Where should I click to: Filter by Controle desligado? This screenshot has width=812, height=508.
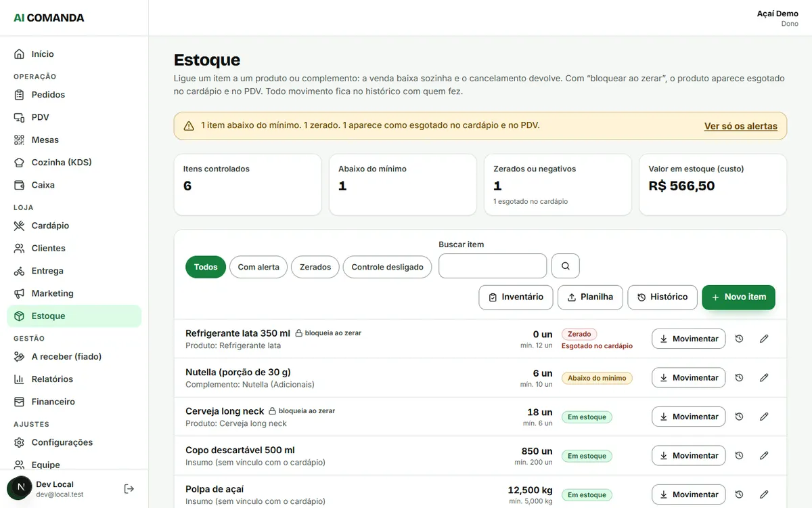pyautogui.click(x=387, y=267)
